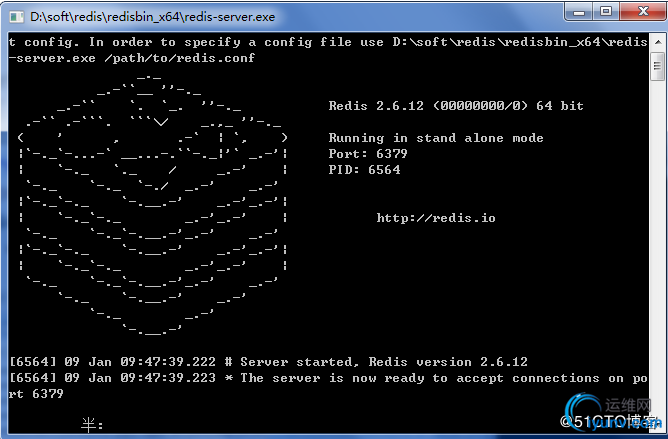Click the title text D:\soft\redis\redisbin_x64\redis-server.exe
Viewport: 668px width, 439px height.
point(153,17)
